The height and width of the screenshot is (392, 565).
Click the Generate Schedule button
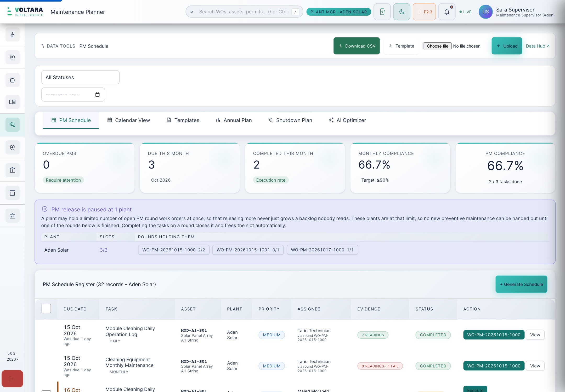521,284
